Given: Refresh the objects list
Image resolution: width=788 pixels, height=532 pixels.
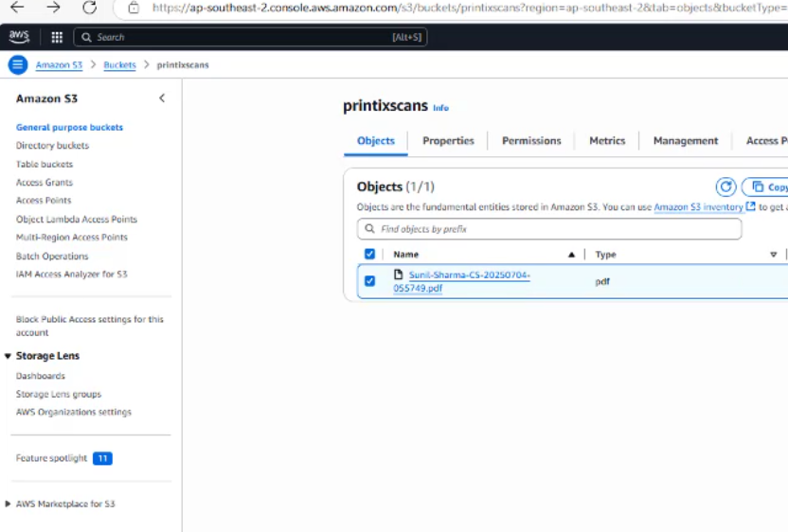Looking at the screenshot, I should pos(725,187).
